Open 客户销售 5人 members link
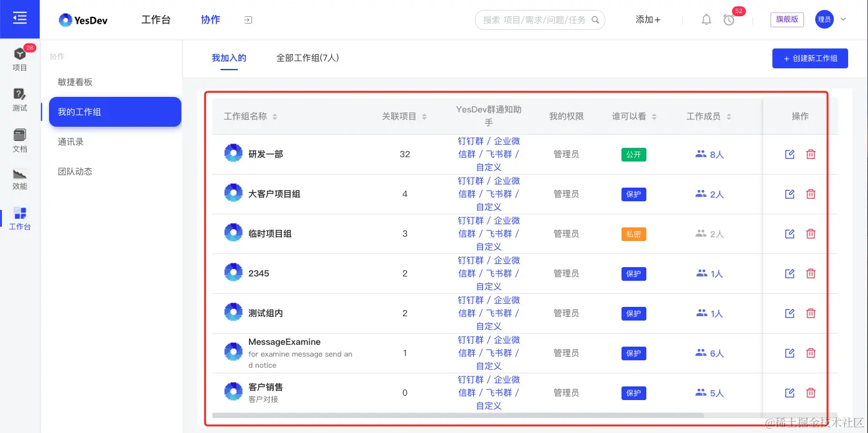 [710, 393]
